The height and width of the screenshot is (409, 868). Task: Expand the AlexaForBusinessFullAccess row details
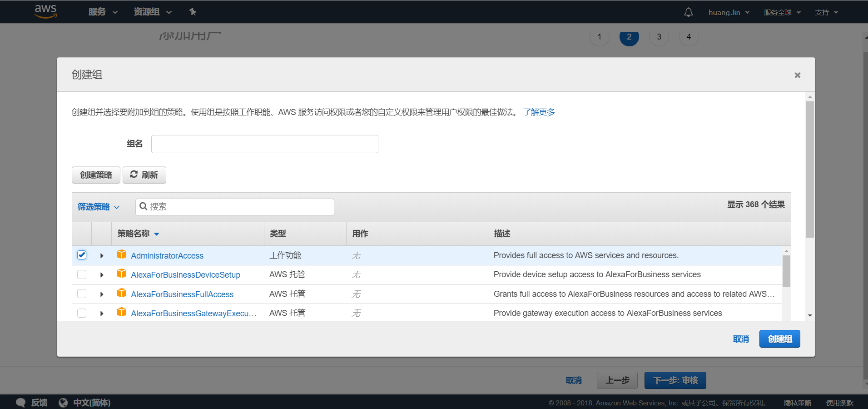[102, 294]
